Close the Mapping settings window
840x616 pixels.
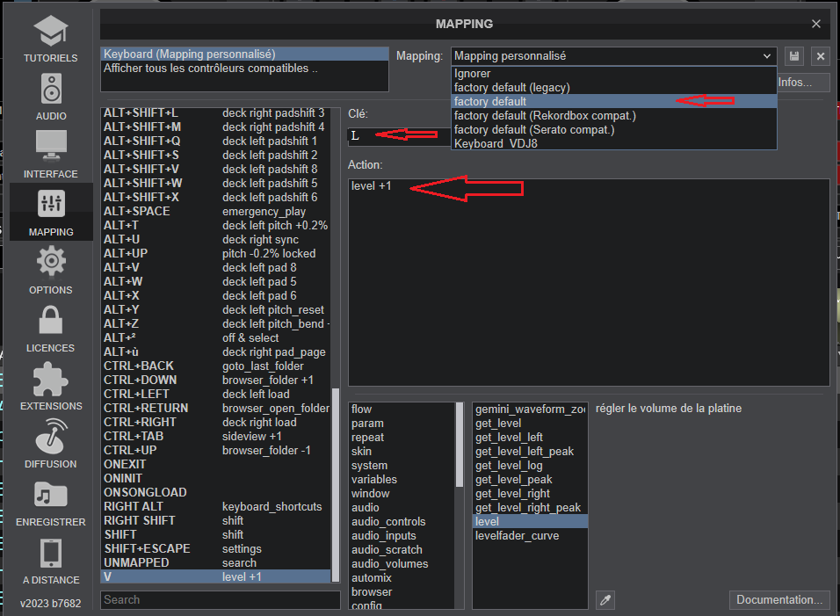tap(816, 24)
